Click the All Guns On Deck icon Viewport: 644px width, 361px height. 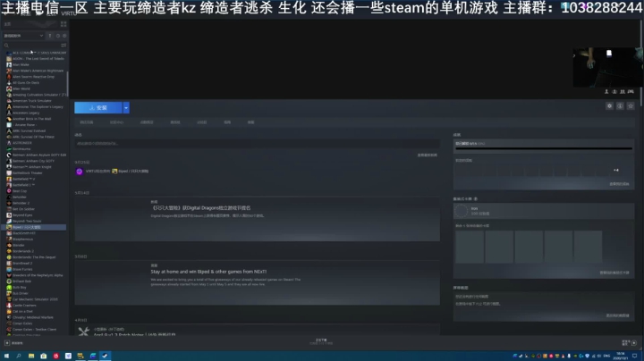point(9,83)
